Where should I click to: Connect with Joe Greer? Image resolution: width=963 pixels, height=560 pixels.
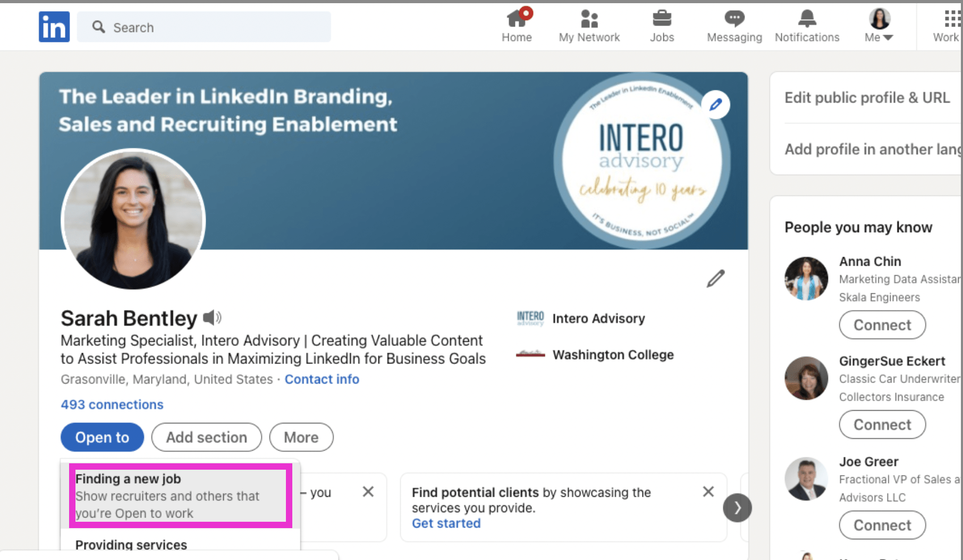click(882, 525)
